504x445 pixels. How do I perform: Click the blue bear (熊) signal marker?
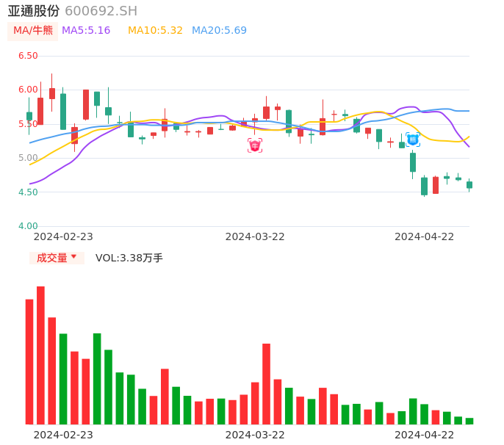[413, 139]
